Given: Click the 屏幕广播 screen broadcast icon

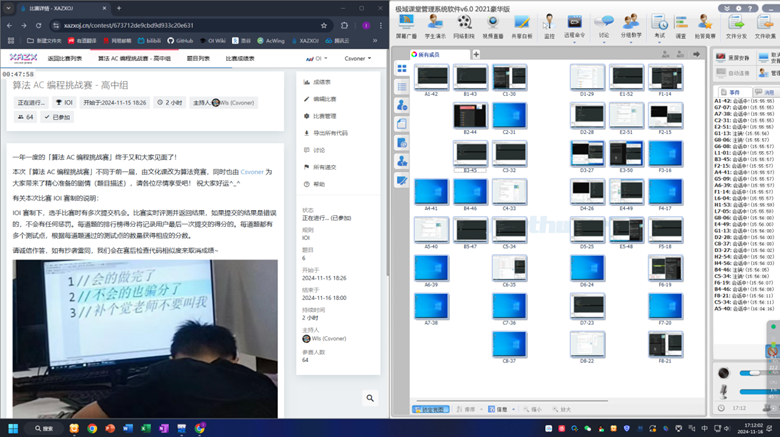Looking at the screenshot, I should [x=407, y=24].
